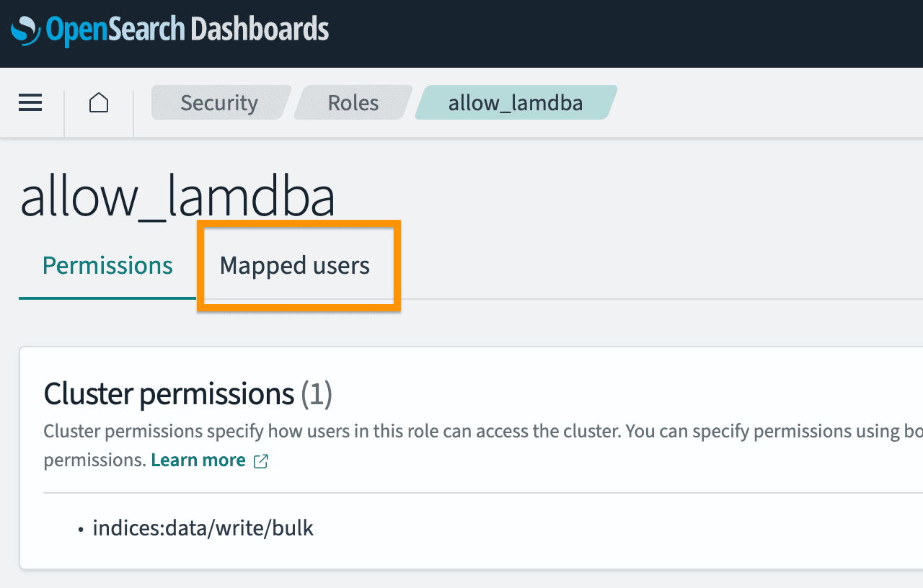
Task: Click the Cluster permissions heading
Action: pos(169,394)
